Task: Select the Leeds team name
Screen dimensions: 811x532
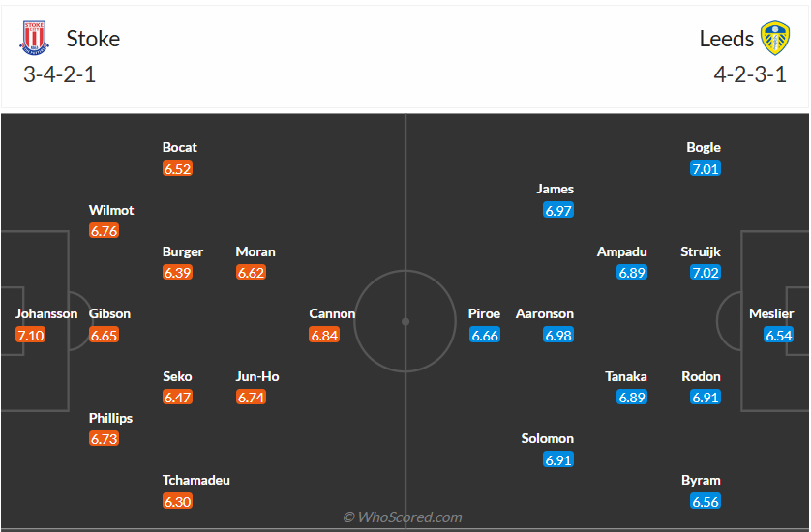Action: [726, 39]
